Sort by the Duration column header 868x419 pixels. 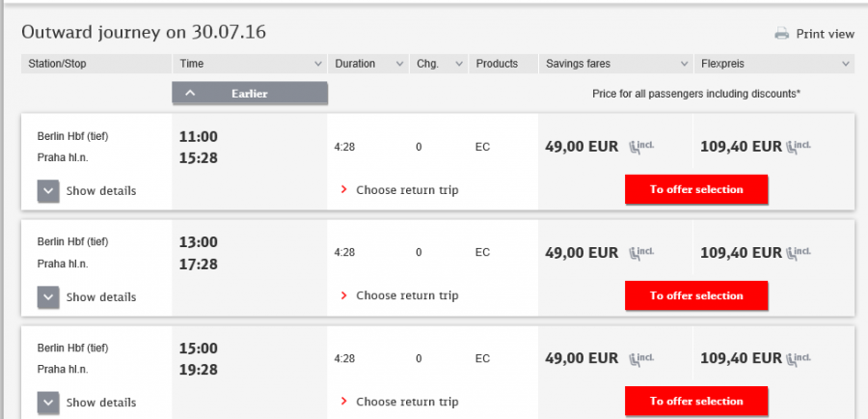(x=367, y=64)
